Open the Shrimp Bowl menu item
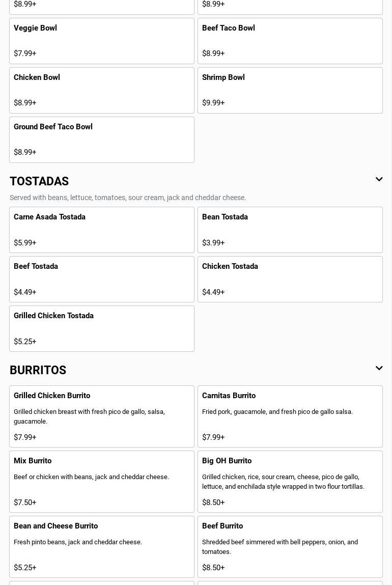The height and width of the screenshot is (585, 392). [290, 90]
